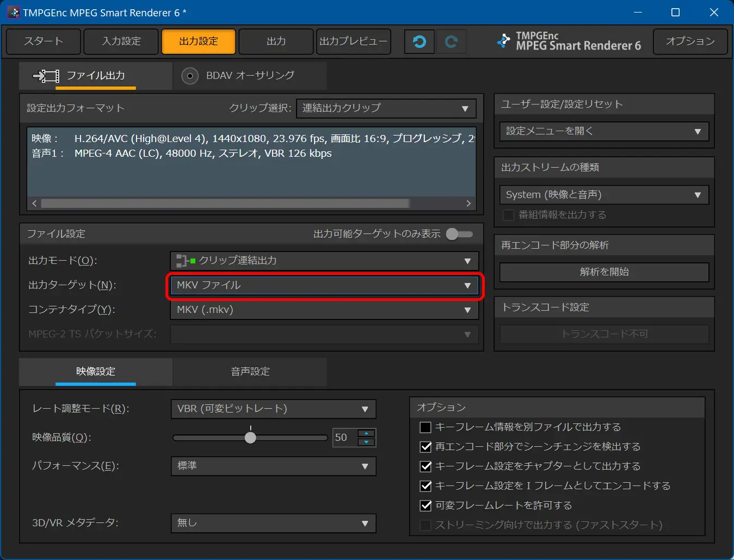734x560 pixels.
Task: Switch to 映像設定 tab
Action: coord(96,372)
